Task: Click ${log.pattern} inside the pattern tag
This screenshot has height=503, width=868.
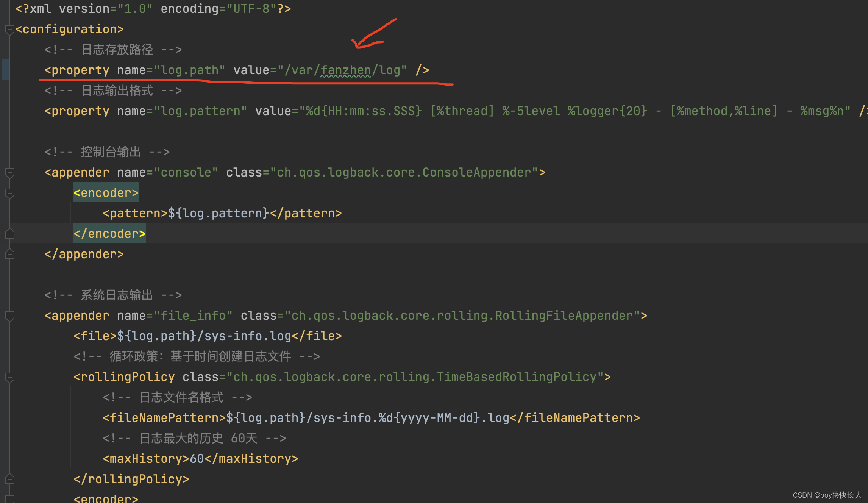Action: coord(219,213)
